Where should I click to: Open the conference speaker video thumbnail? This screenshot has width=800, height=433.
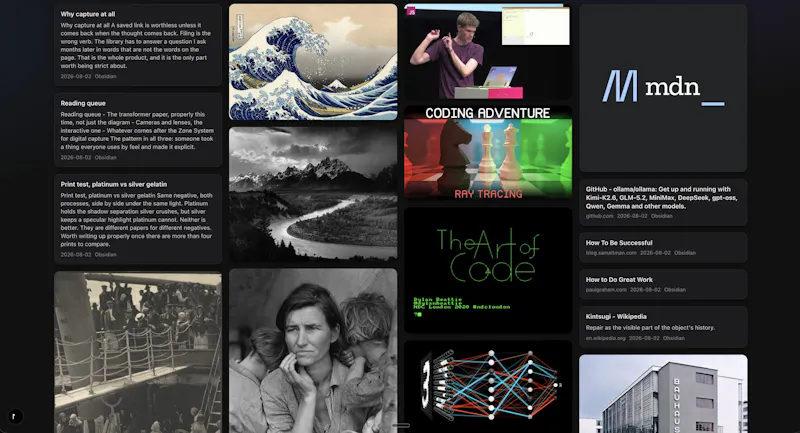pos(488,52)
